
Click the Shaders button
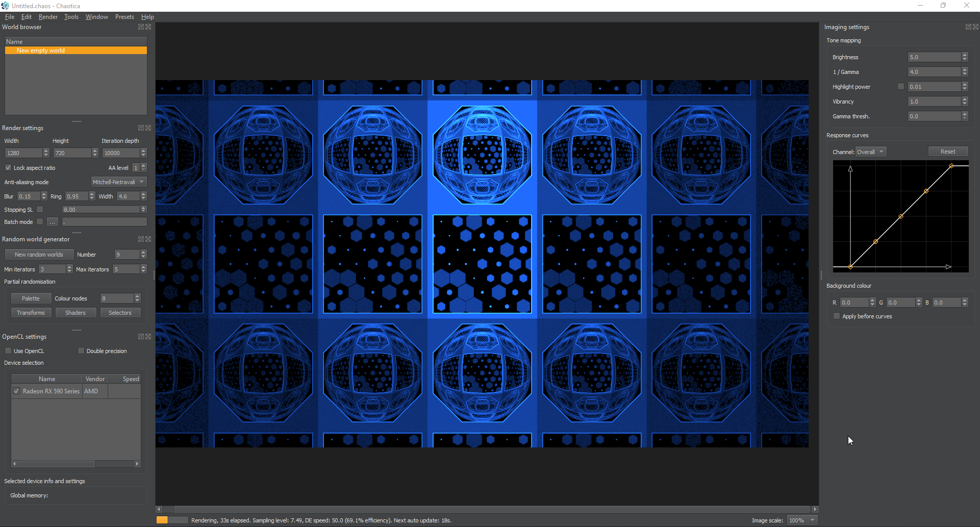click(x=76, y=313)
